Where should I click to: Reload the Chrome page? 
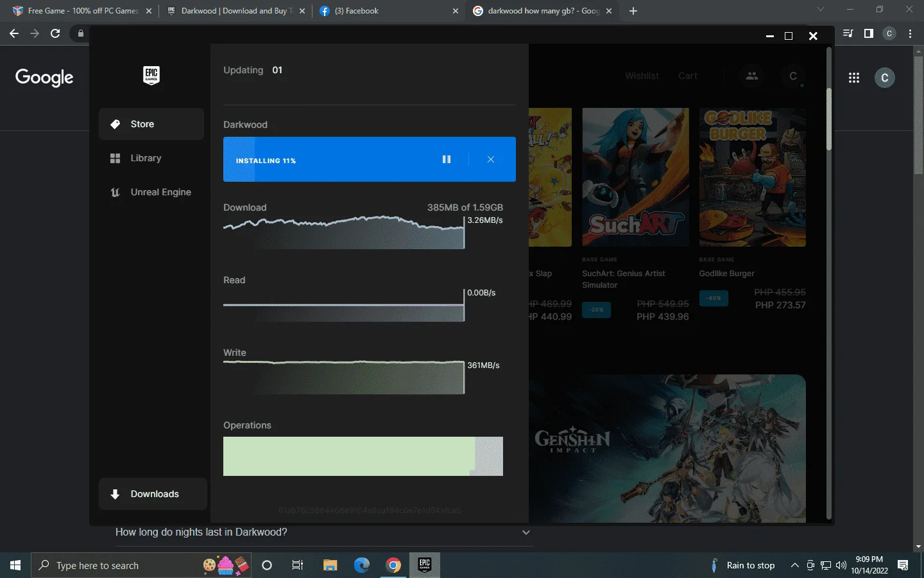pyautogui.click(x=55, y=33)
